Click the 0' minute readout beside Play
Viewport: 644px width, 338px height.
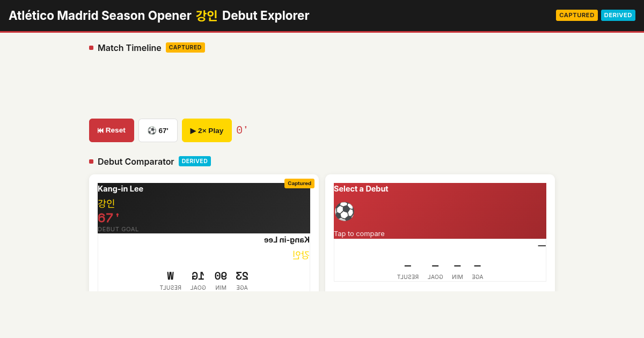242,130
